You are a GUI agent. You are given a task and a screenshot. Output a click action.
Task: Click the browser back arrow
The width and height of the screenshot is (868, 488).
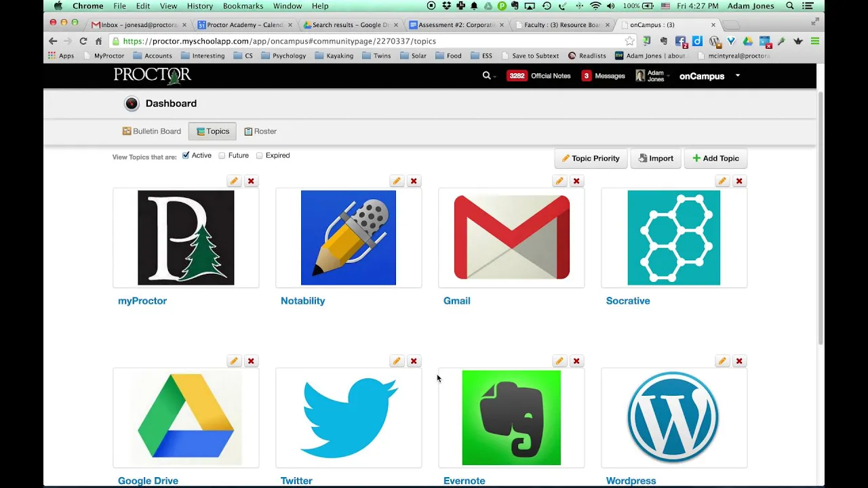pos(53,41)
